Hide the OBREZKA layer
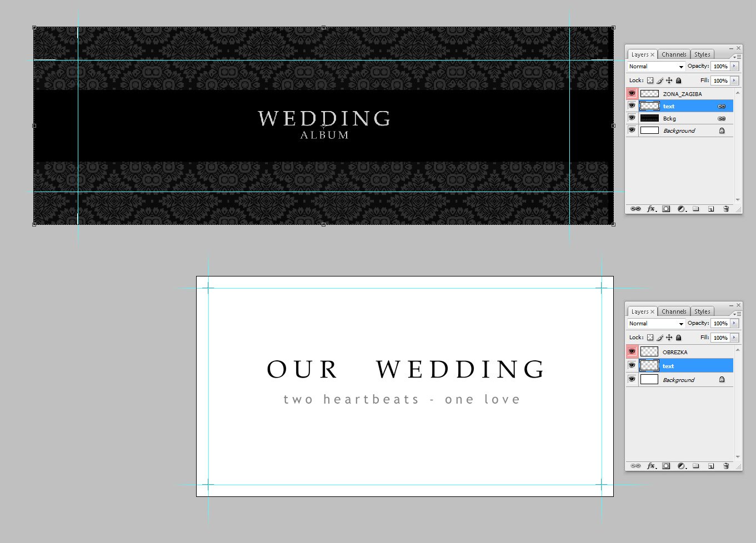This screenshot has height=543, width=756. (x=632, y=351)
